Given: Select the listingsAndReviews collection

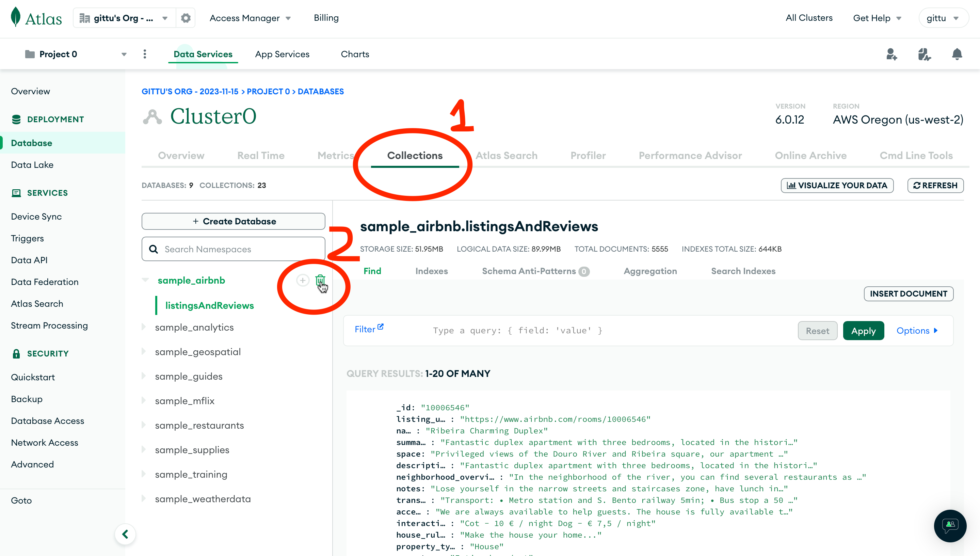Looking at the screenshot, I should pos(209,305).
